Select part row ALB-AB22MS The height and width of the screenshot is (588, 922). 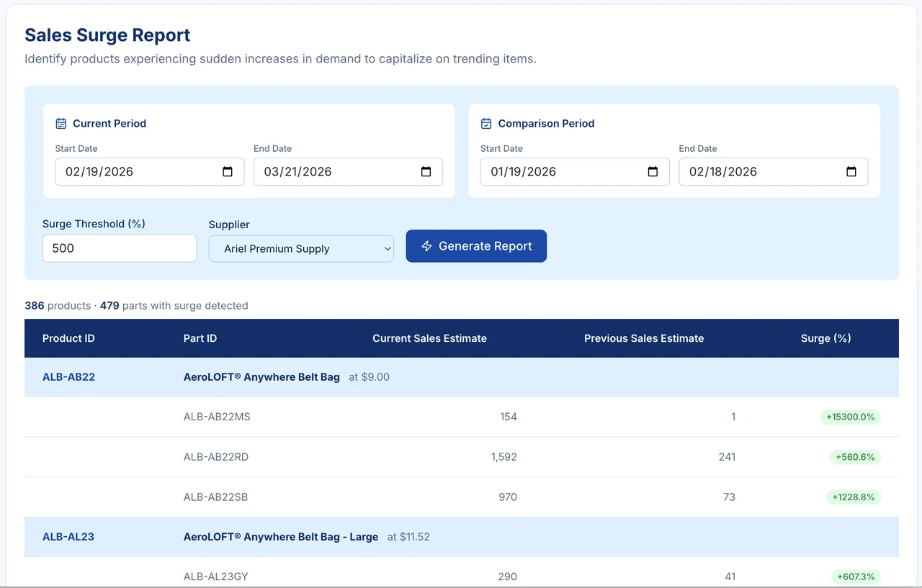tap(462, 417)
